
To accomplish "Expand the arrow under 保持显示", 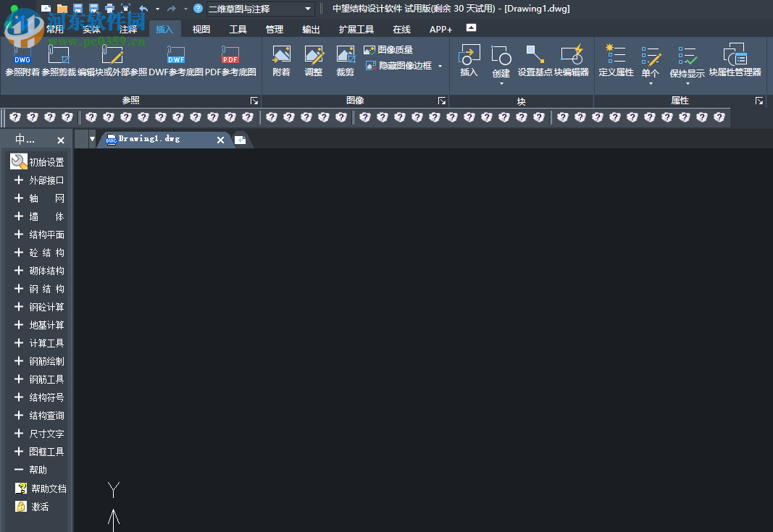I will (x=688, y=84).
